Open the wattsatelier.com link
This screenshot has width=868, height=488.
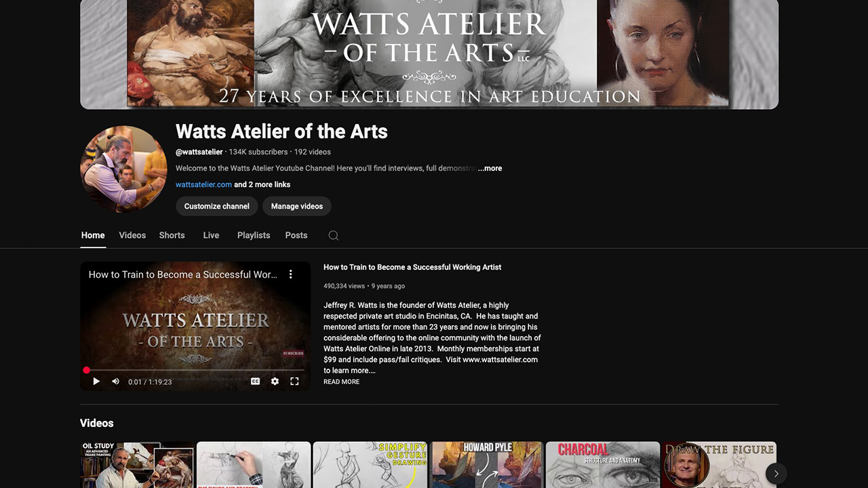[203, 184]
